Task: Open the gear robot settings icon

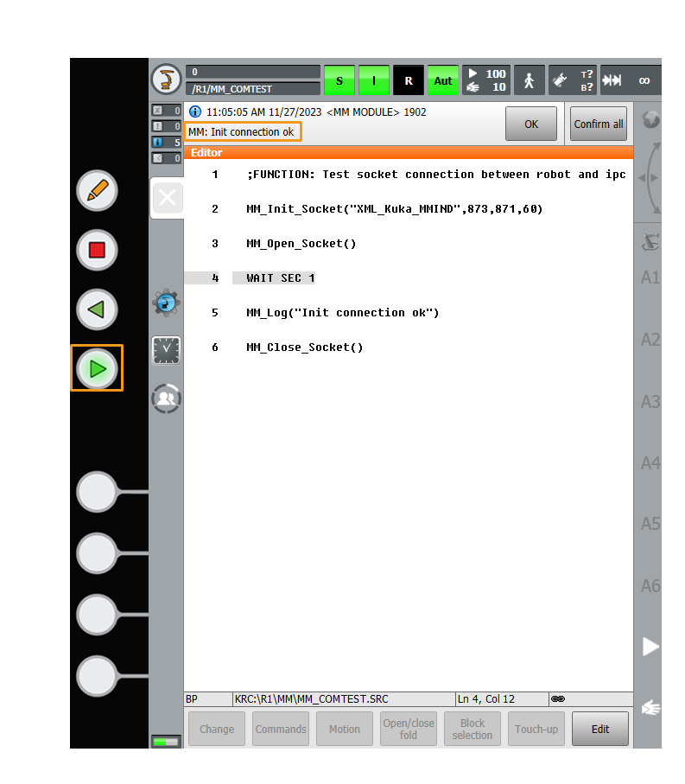Action: tap(167, 303)
